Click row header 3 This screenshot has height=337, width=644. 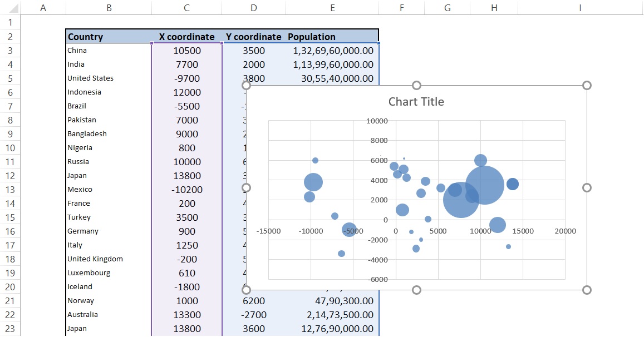coord(10,51)
